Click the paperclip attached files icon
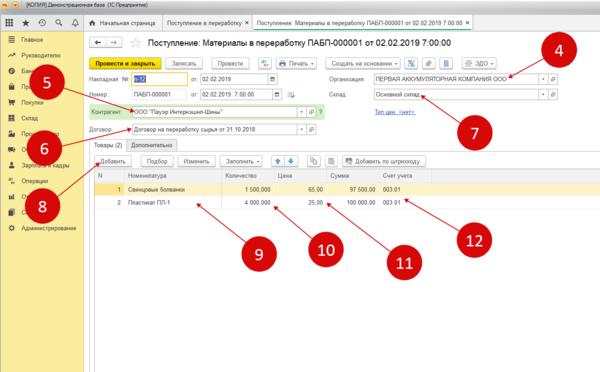600x372 pixels. 429,64
